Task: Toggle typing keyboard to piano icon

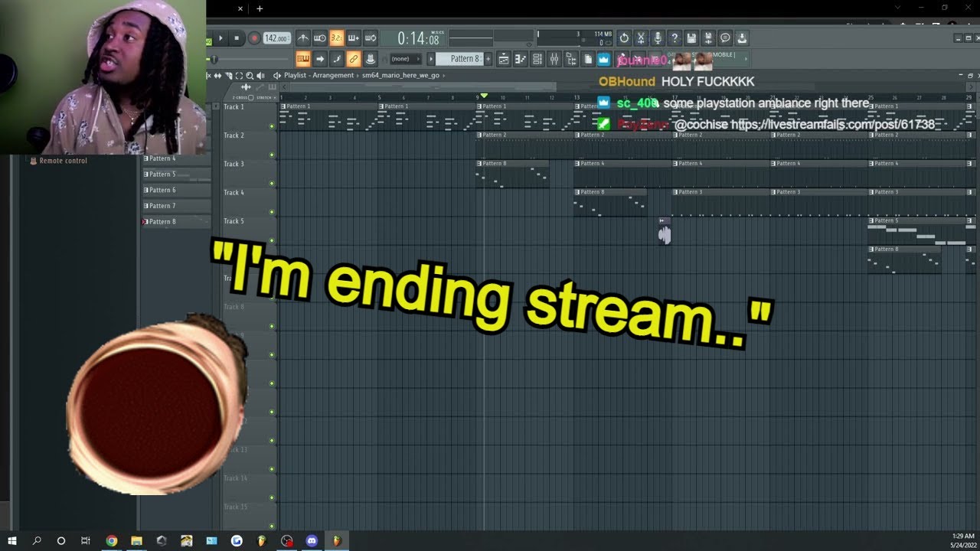Action: click(x=303, y=59)
